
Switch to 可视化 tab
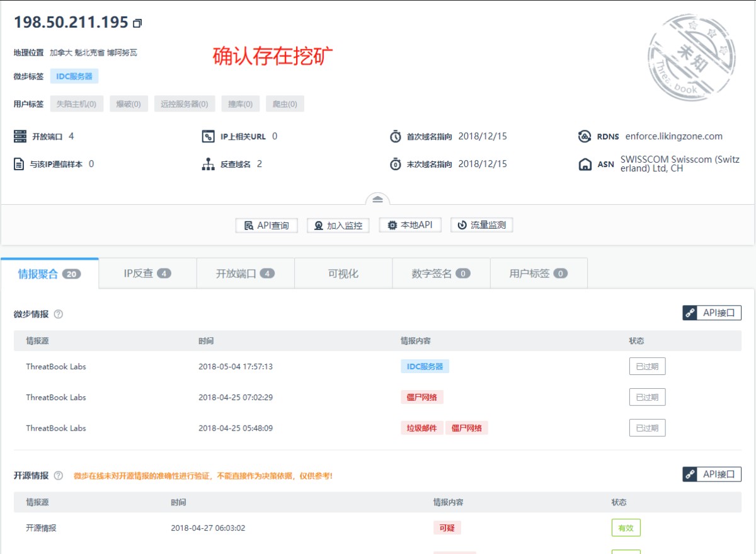coord(343,274)
